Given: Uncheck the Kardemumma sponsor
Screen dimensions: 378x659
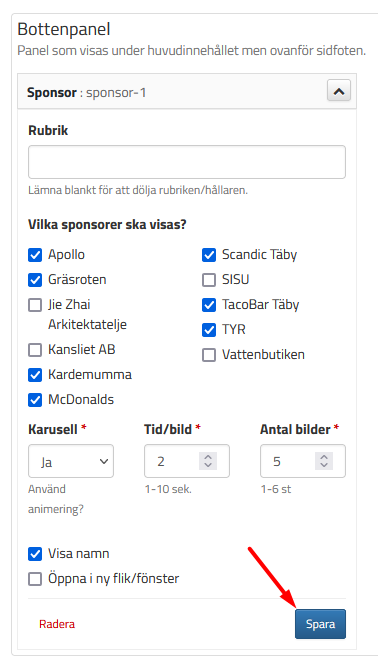Looking at the screenshot, I should coord(35,375).
